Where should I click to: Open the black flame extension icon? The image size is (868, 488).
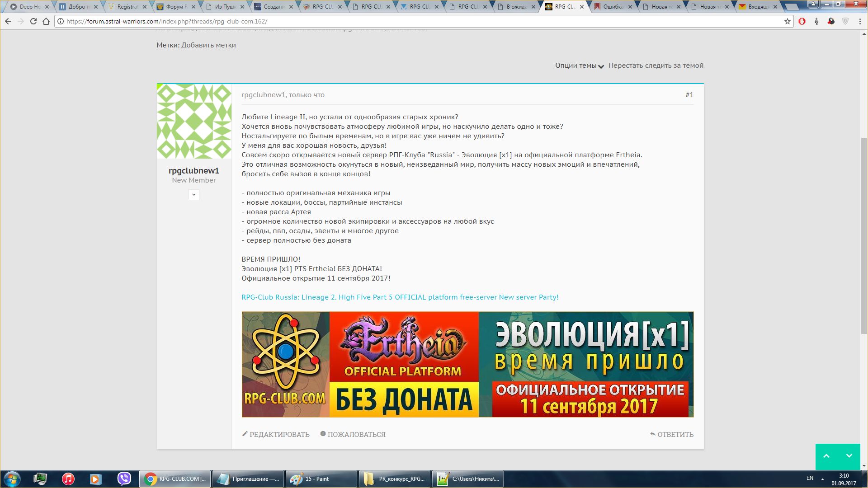816,21
